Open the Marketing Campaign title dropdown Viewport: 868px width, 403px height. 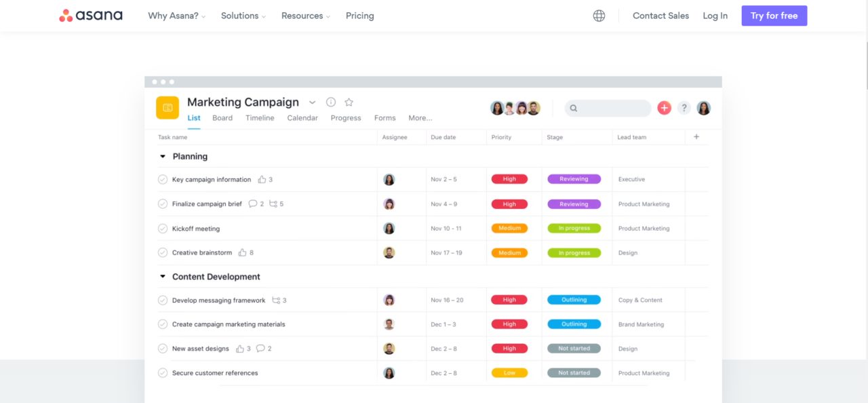point(312,102)
